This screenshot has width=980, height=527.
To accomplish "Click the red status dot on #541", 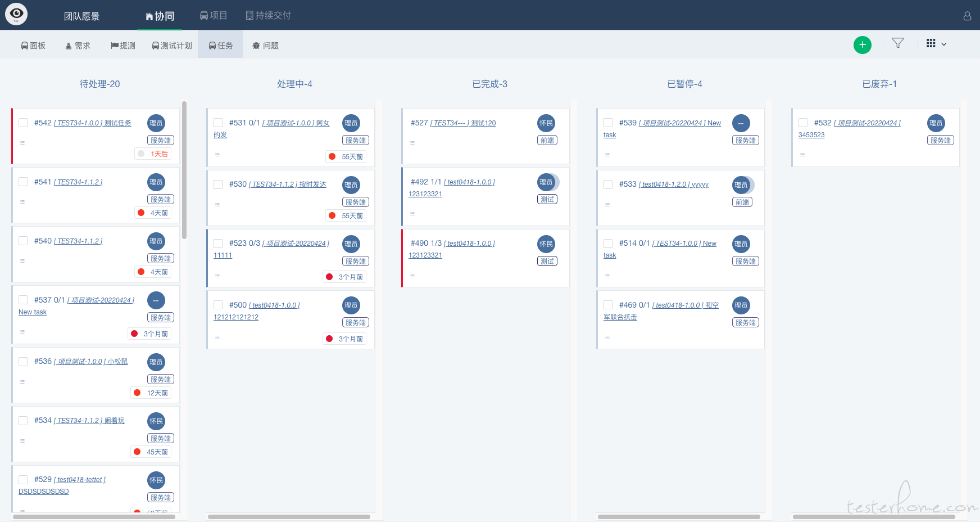I will pyautogui.click(x=141, y=213).
